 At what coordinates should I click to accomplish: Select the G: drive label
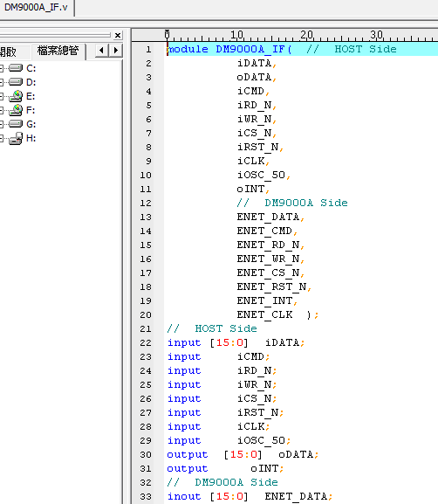(31, 124)
